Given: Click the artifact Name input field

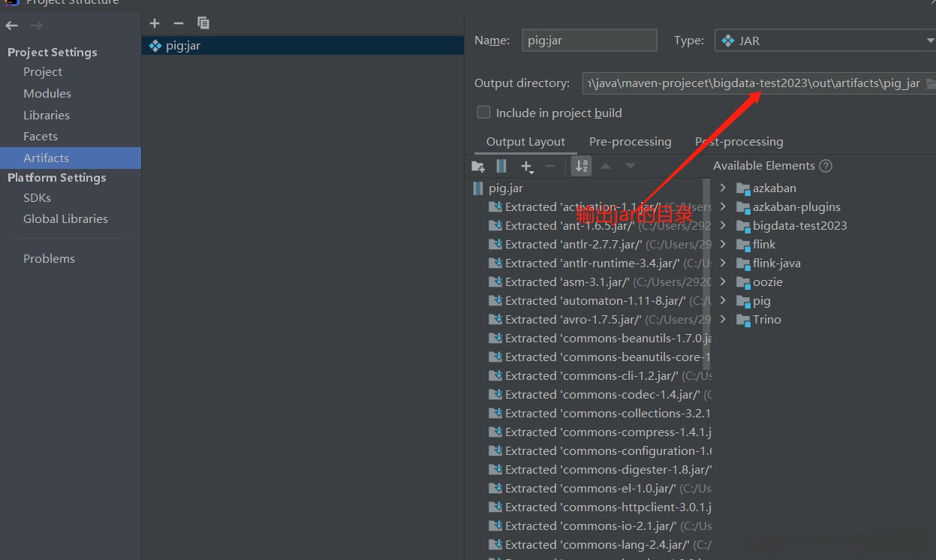Looking at the screenshot, I should coord(589,41).
